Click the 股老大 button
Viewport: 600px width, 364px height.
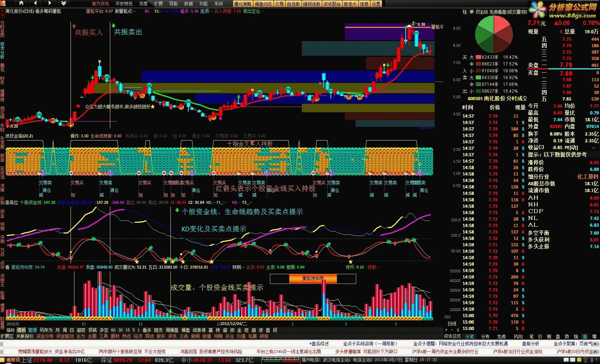[350, 4]
